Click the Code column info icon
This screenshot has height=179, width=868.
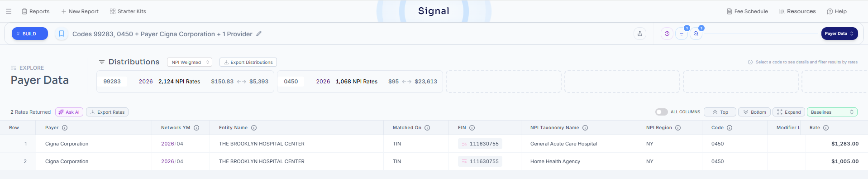(730, 128)
